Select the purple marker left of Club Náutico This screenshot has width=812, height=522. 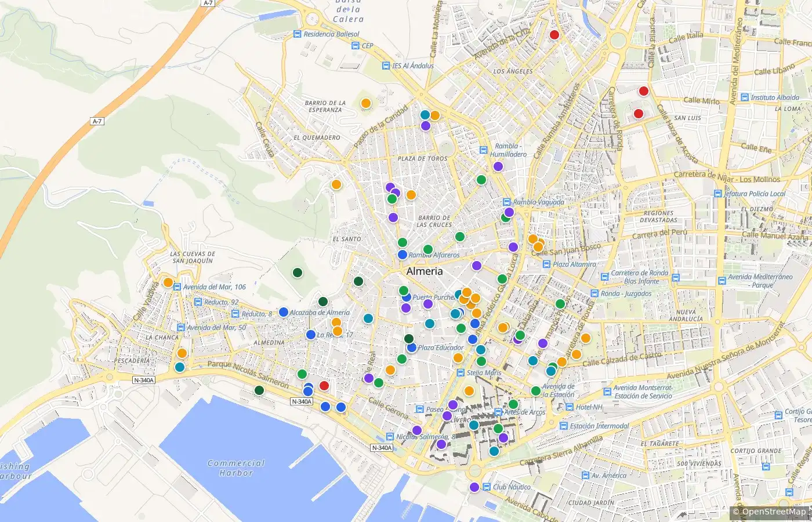pos(474,487)
